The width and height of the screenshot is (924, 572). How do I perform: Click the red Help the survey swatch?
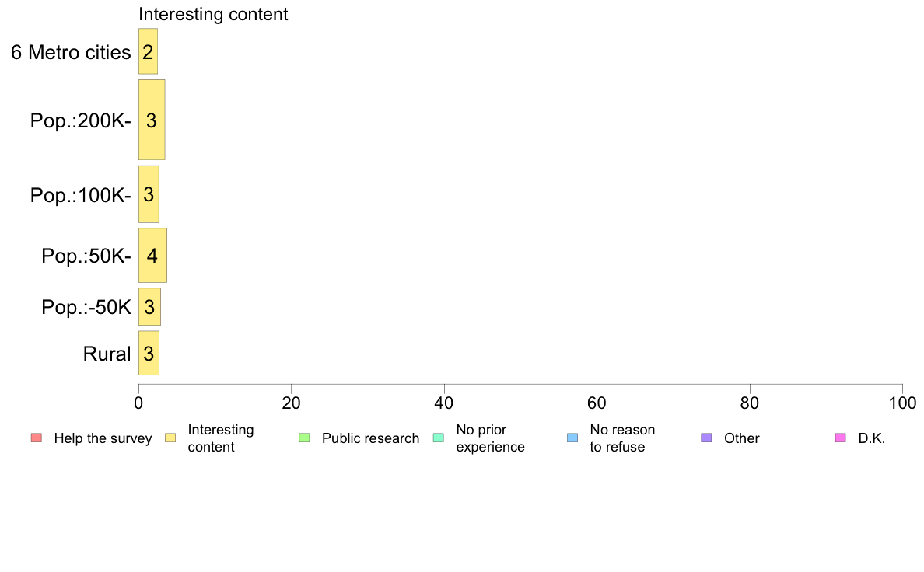37,438
